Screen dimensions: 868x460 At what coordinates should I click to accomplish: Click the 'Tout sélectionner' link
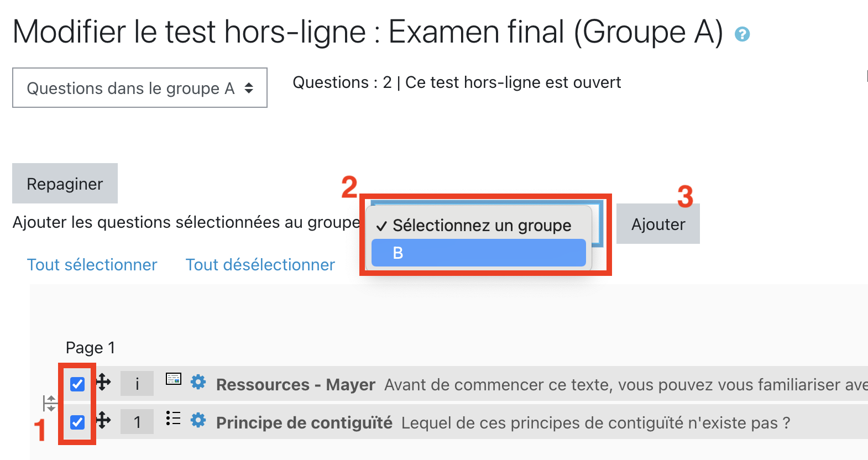pyautogui.click(x=92, y=265)
